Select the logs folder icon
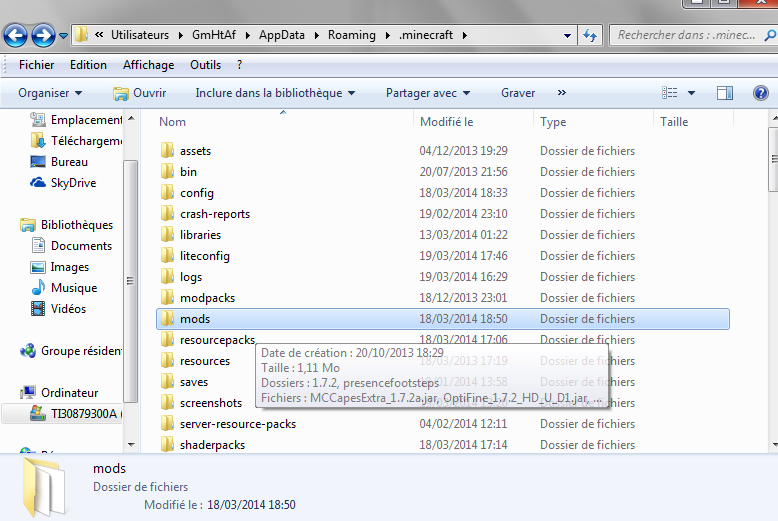This screenshot has height=521, width=778. pos(168,276)
